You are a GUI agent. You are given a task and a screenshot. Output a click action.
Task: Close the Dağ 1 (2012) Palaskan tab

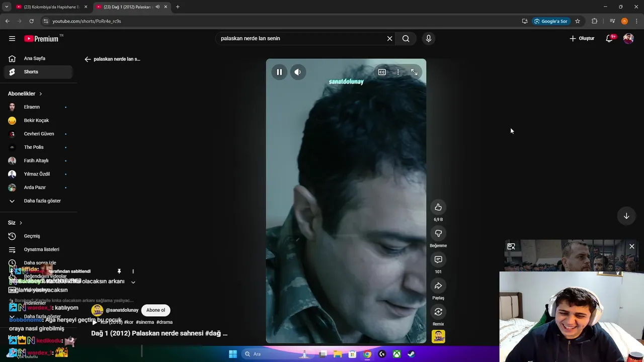(x=166, y=7)
